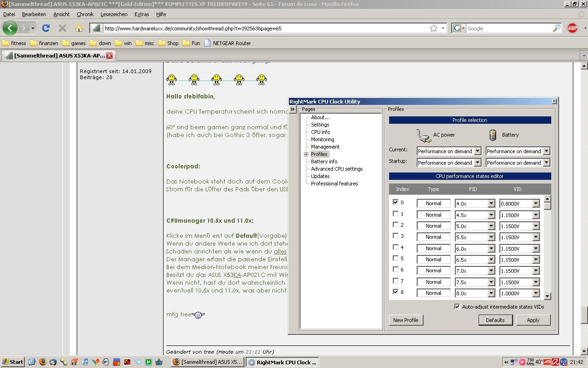Open the Datei menu
588x368 pixels.
coord(9,14)
